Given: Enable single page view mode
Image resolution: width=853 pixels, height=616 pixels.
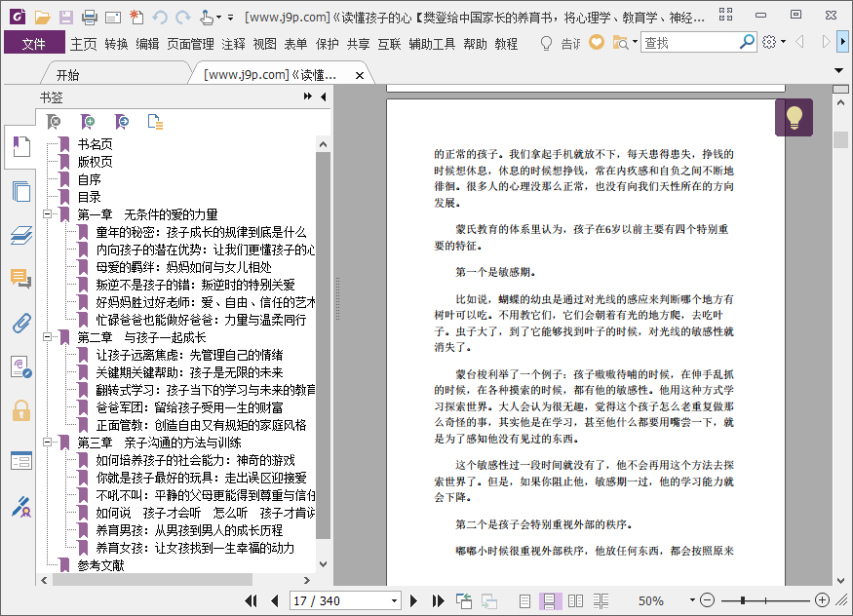Looking at the screenshot, I should tap(525, 600).
